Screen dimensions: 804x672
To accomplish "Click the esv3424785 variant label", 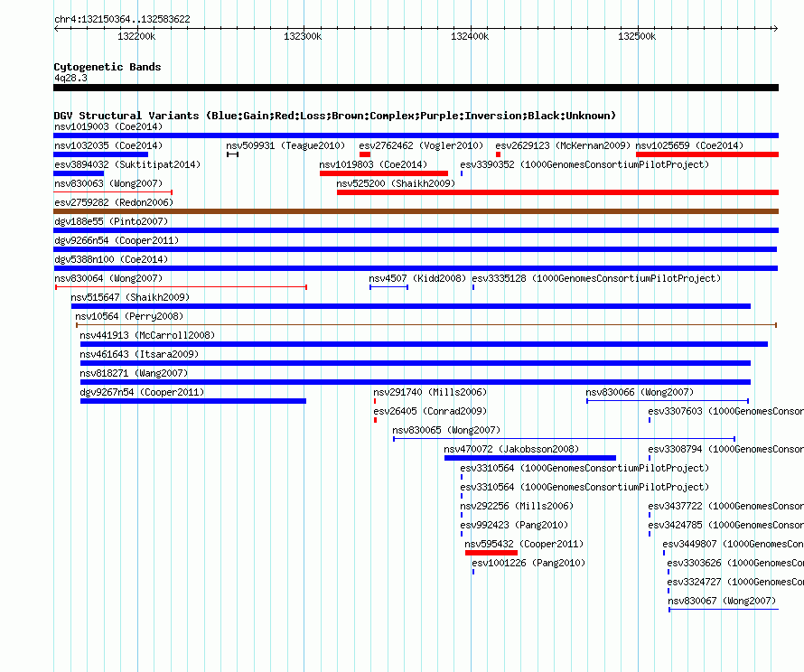I will pyautogui.click(x=726, y=525).
